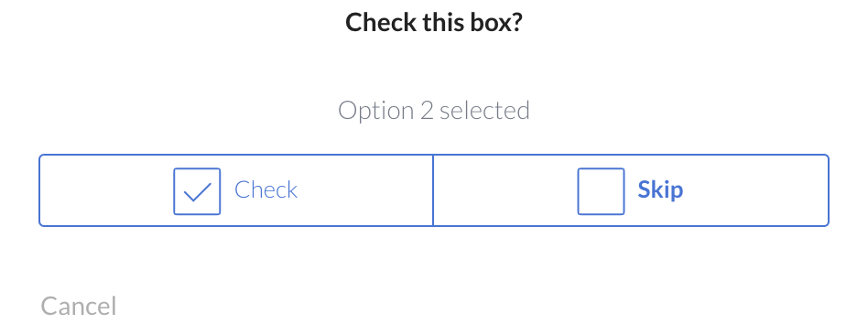Viewport: 868px width, 335px height.
Task: Click the blue tick mark inside the Check box
Action: coord(197,192)
